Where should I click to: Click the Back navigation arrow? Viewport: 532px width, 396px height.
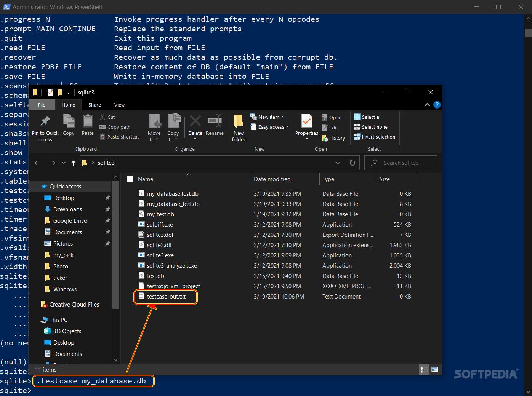pyautogui.click(x=37, y=163)
